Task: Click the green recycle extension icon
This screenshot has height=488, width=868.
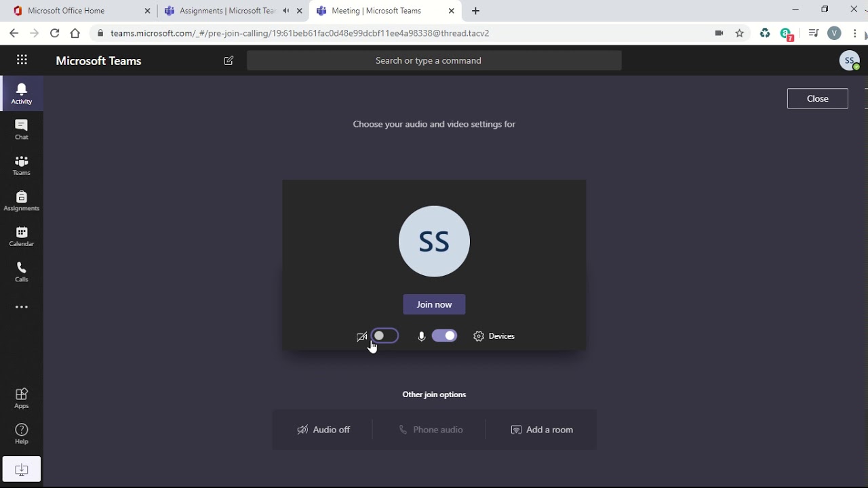Action: click(x=765, y=33)
